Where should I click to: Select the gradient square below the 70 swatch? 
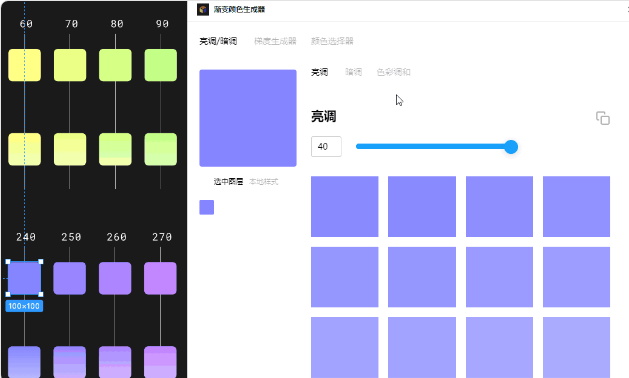point(70,149)
